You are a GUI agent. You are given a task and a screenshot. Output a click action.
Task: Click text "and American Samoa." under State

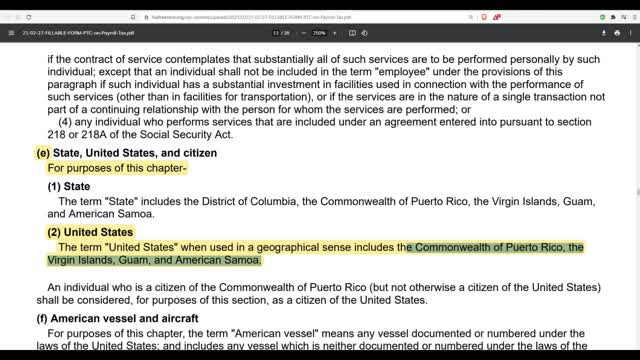(x=101, y=214)
